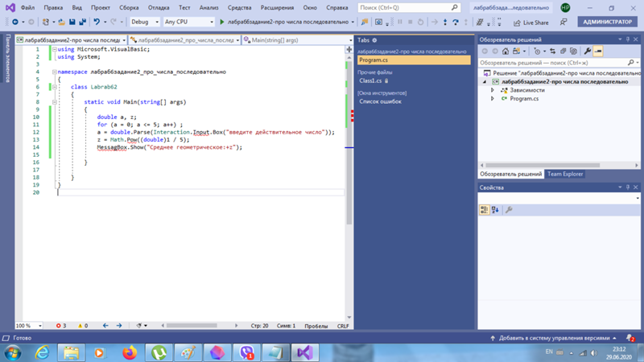The image size is (644, 362).
Task: Click the Tabs panel settings gear icon
Action: pos(374,40)
